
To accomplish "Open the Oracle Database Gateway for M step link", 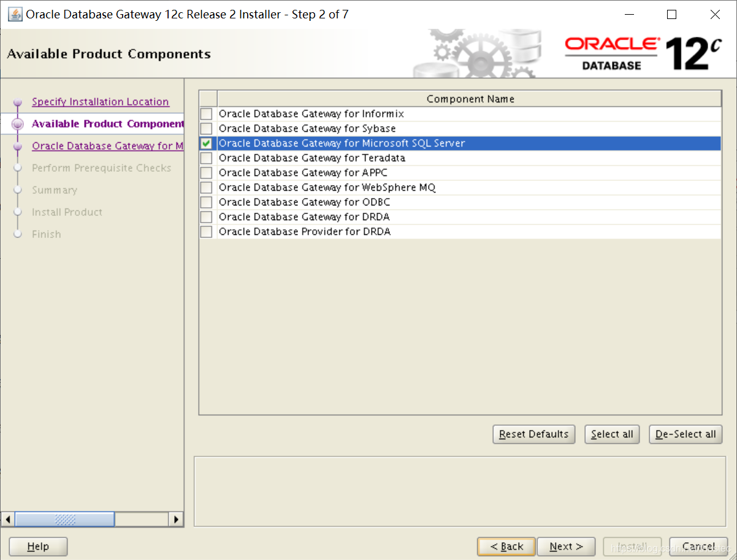I will (107, 146).
